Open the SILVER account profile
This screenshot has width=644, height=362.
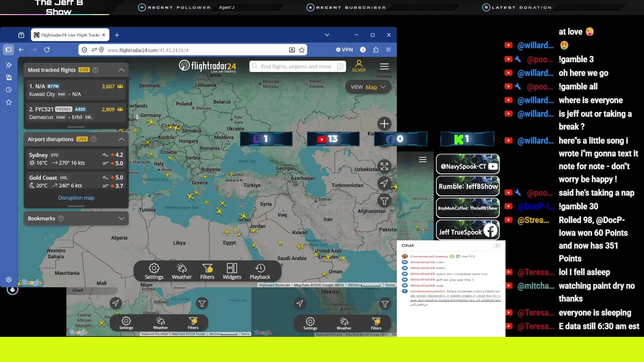[x=359, y=66]
